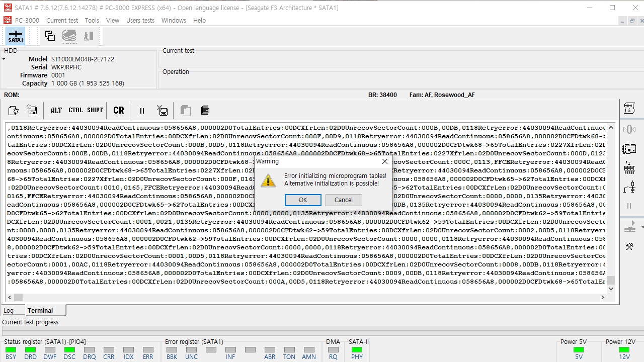Open the binary scroll icon in the right sidebar

coord(629,108)
